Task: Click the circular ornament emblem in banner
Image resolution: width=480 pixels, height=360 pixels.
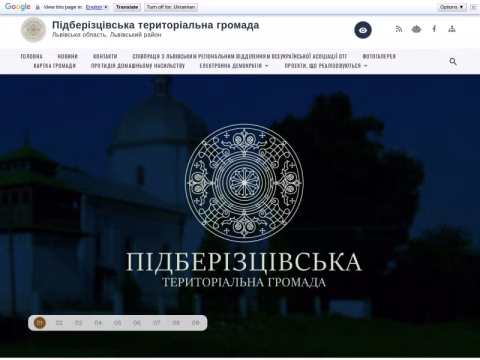Action: [x=244, y=183]
